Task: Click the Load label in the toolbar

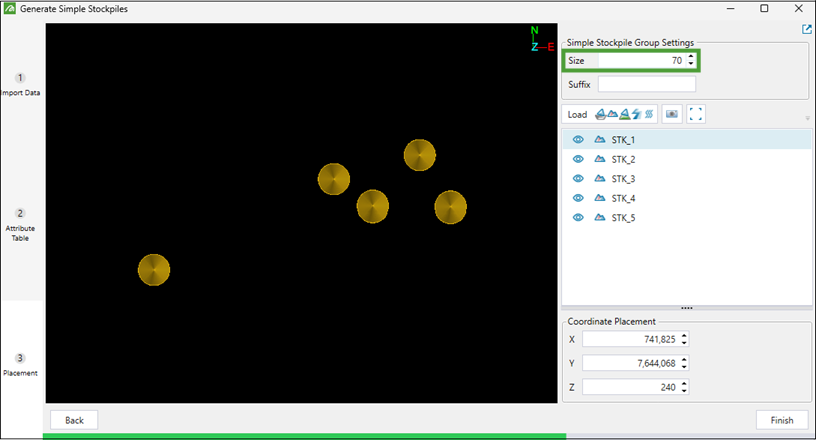Action: [577, 115]
